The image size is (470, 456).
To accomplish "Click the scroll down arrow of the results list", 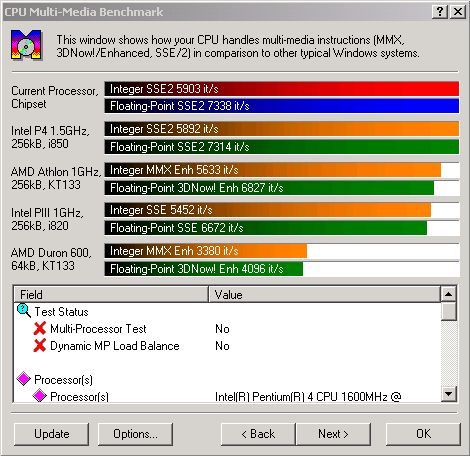I will (448, 394).
